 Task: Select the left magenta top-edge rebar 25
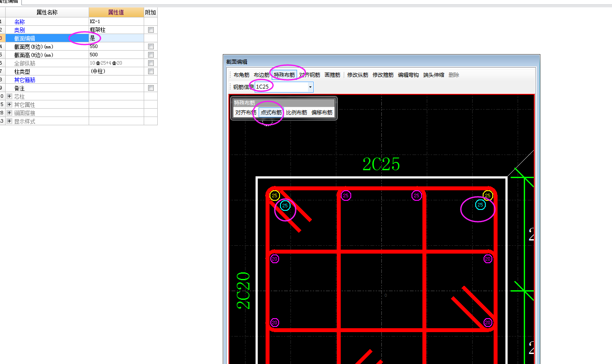click(346, 196)
